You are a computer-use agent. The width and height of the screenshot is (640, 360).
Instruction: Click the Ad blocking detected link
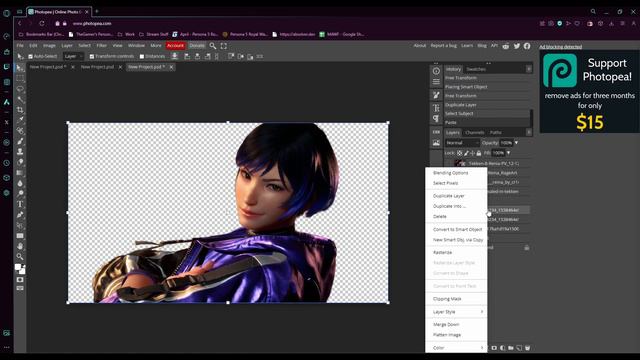tap(560, 47)
